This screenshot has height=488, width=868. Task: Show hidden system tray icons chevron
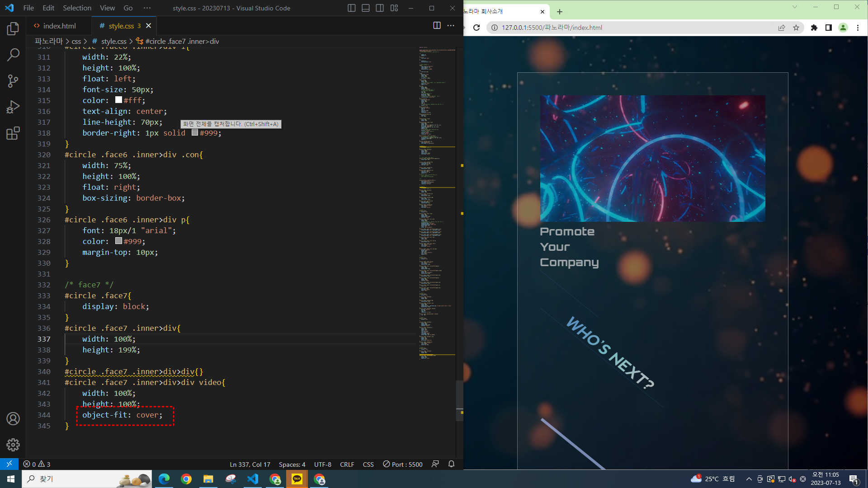(x=749, y=479)
